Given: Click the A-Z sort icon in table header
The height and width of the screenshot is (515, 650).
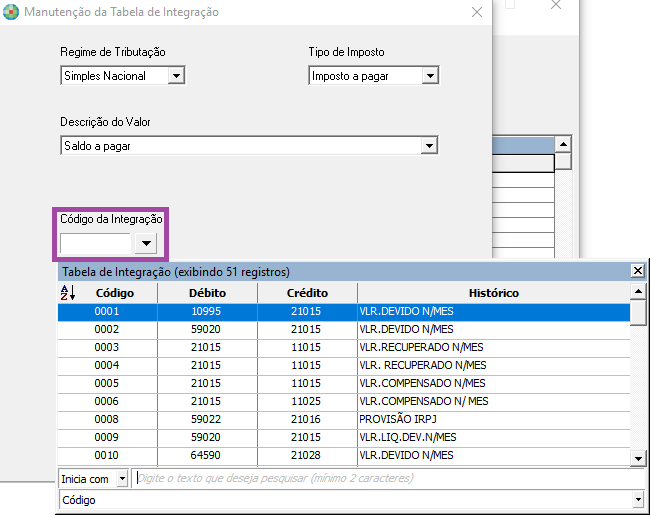Looking at the screenshot, I should pyautogui.click(x=68, y=293).
